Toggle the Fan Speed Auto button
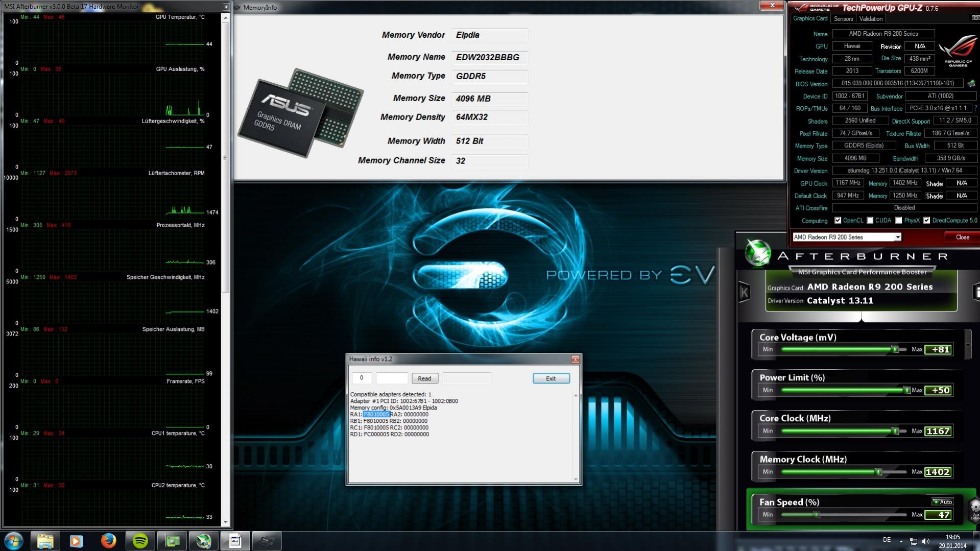 click(942, 502)
